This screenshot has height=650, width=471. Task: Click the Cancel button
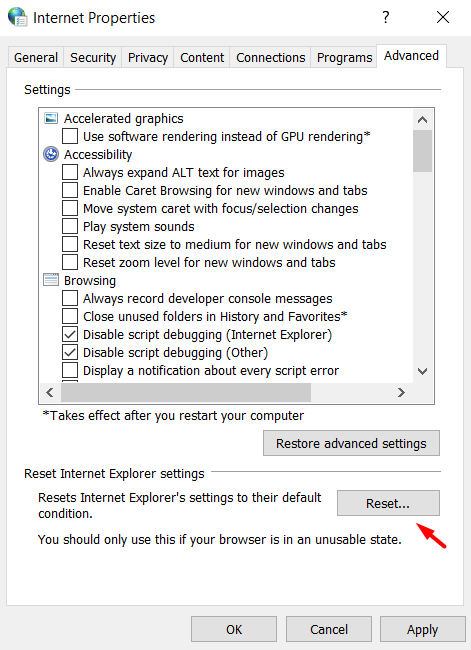pos(329,629)
